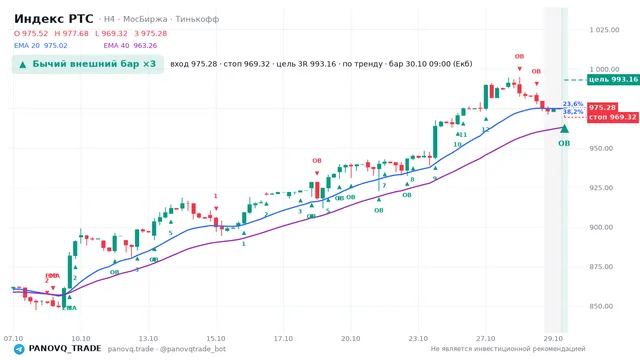Select the 'Индекс РТС' chart title

coord(53,19)
